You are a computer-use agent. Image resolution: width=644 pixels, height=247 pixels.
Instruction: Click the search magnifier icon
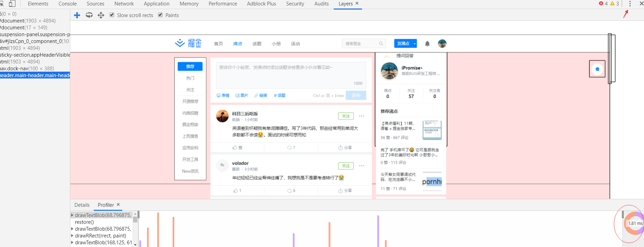coord(381,43)
